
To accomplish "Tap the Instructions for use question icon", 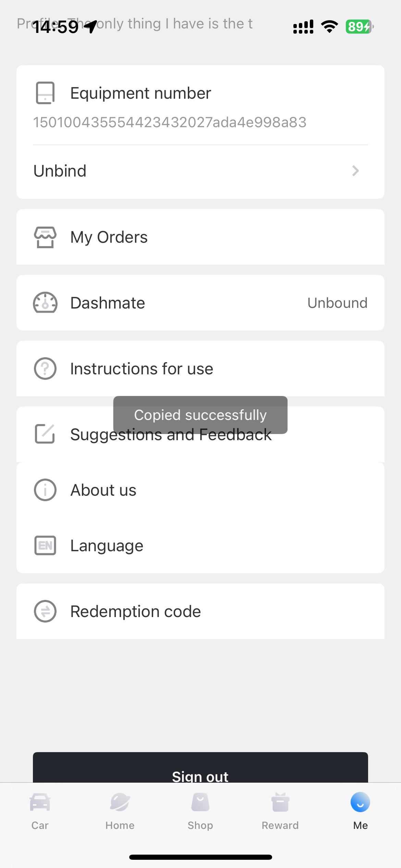I will 45,369.
